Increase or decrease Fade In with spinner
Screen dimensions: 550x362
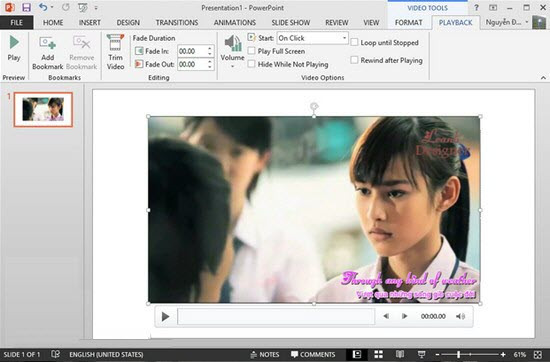pos(210,51)
